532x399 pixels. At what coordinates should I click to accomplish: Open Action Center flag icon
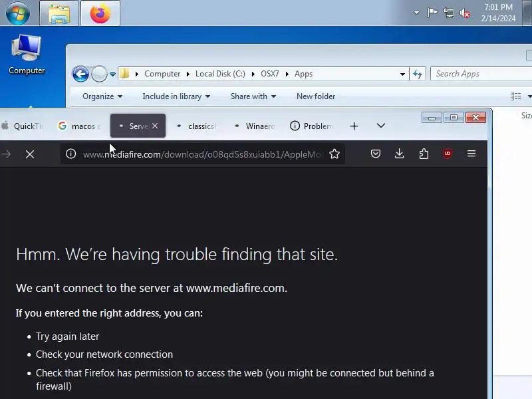[x=432, y=13]
